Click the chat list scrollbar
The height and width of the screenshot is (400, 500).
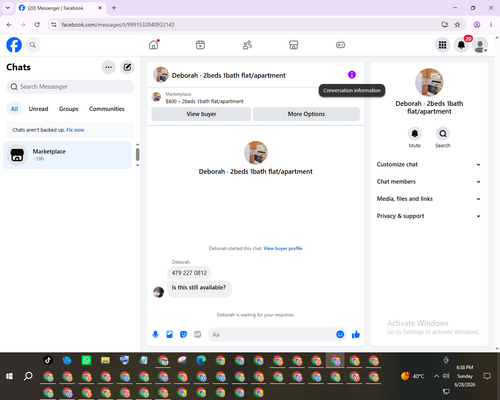tap(137, 155)
